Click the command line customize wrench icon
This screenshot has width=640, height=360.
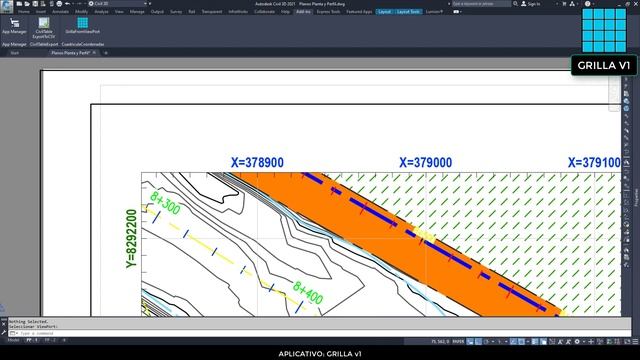[x=4, y=332]
